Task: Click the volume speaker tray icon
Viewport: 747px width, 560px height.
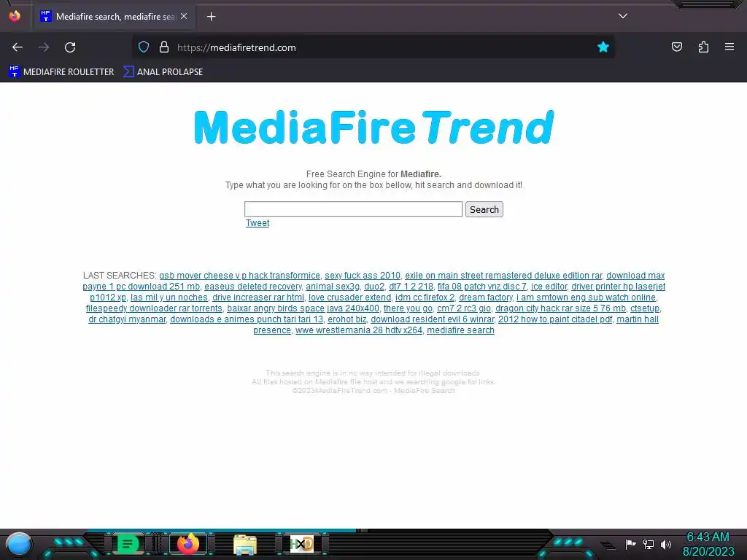Action: pyautogui.click(x=666, y=544)
